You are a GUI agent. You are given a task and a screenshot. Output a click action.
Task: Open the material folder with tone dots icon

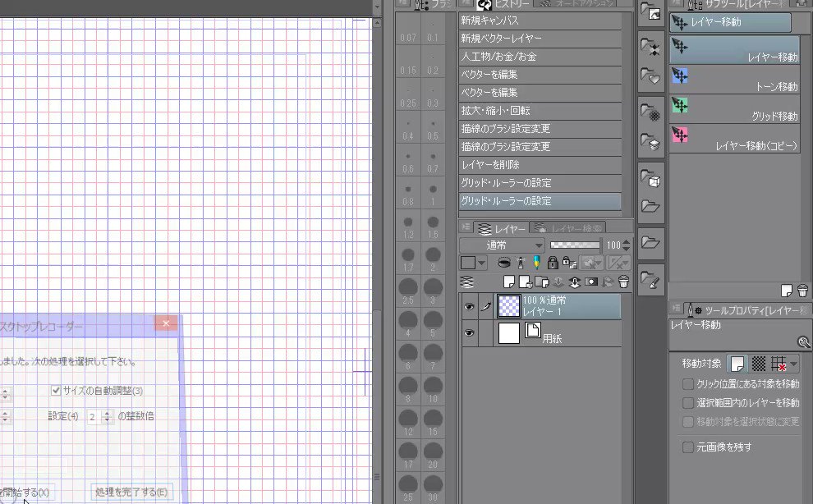click(650, 112)
